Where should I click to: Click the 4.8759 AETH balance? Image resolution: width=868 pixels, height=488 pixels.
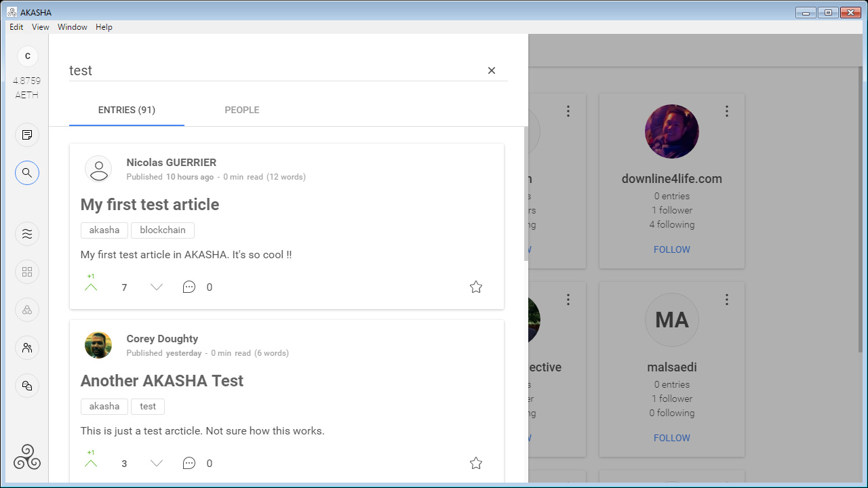pos(27,87)
